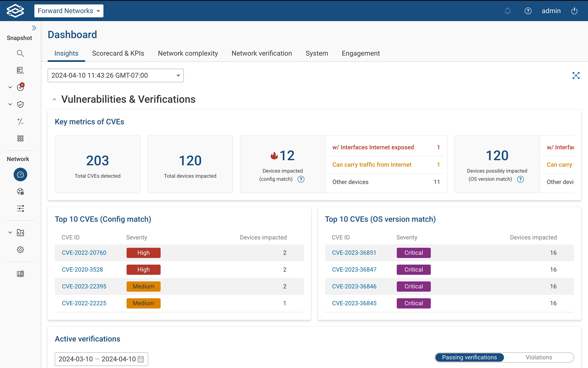The height and width of the screenshot is (368, 588).
Task: Open CVE-2022-20760 link
Action: [x=84, y=253]
